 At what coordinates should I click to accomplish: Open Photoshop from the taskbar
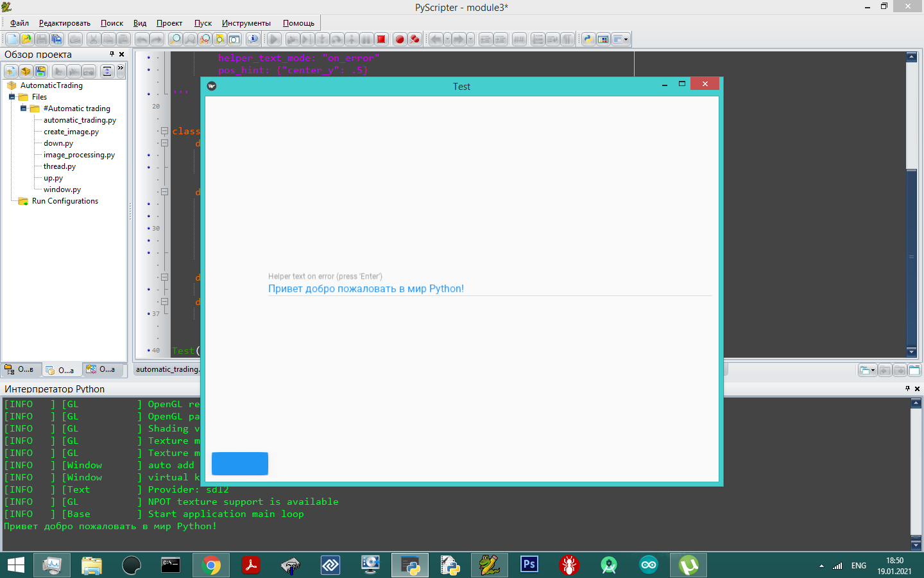point(529,565)
